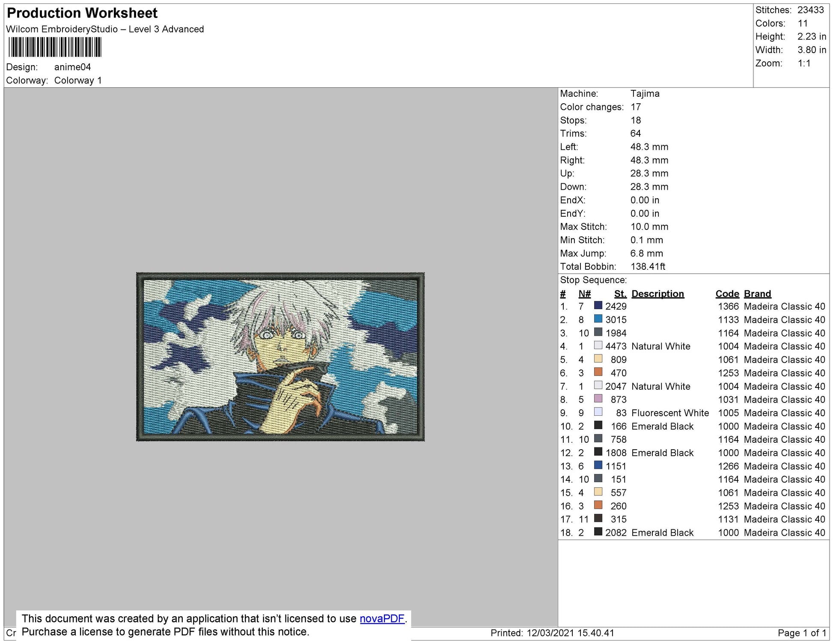Click the Brand column header
The width and height of the screenshot is (833, 644).
pos(757,294)
